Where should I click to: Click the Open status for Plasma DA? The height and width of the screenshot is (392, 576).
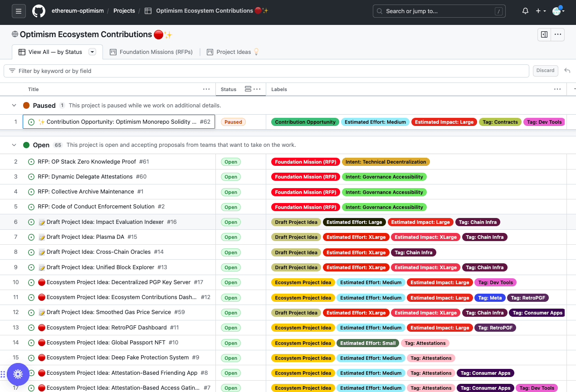[231, 237]
